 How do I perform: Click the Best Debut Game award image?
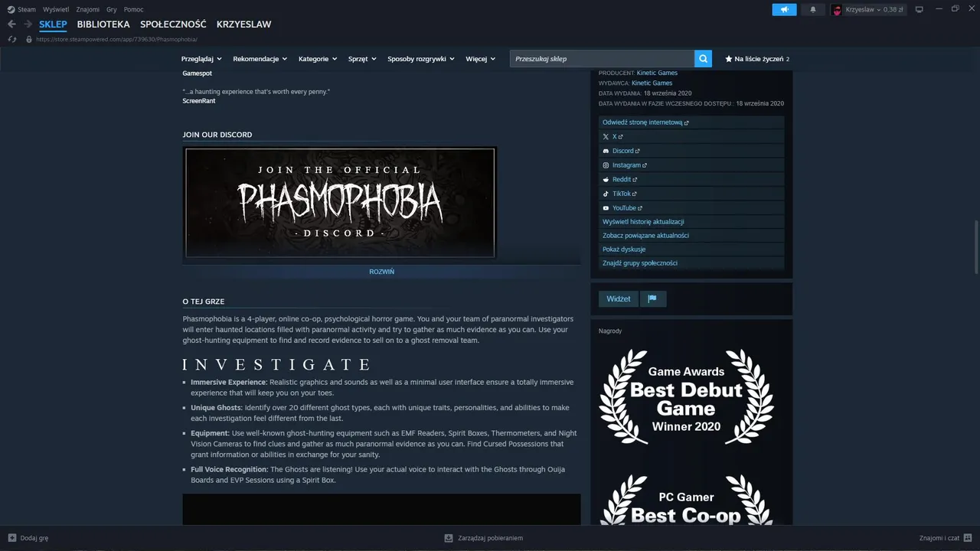coord(686,398)
